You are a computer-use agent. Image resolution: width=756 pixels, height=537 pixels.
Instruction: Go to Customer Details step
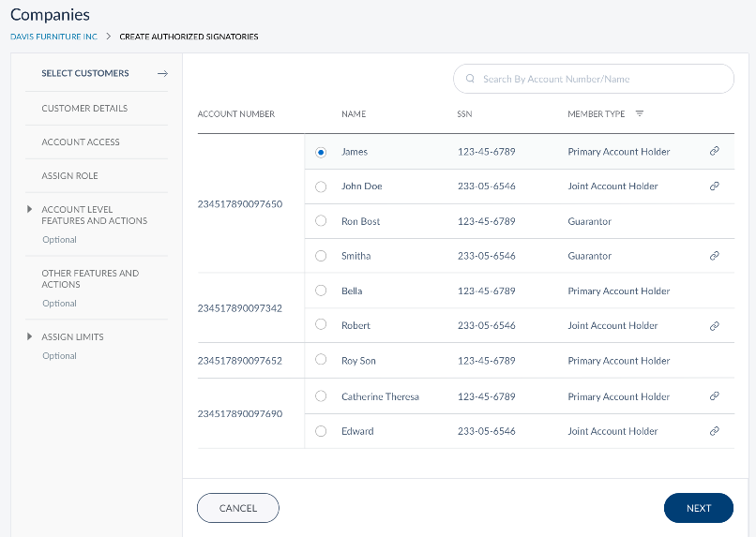[84, 108]
